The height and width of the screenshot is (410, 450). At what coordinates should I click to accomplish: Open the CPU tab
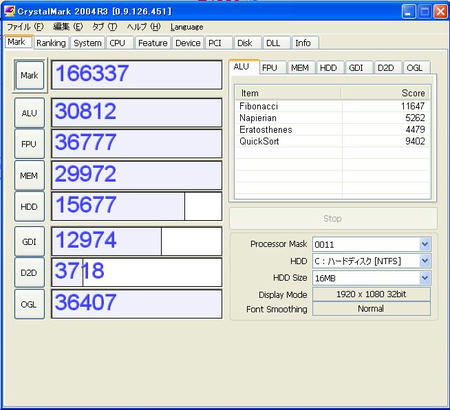click(117, 43)
